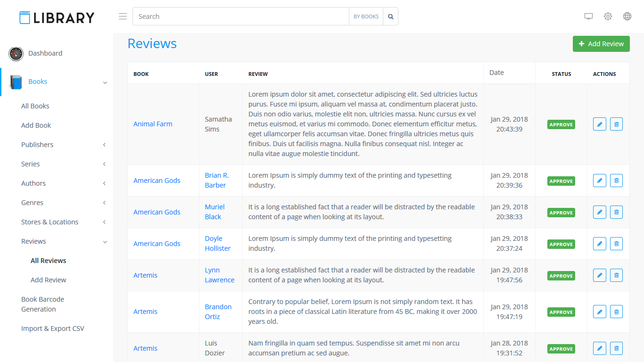
Task: Open the By Books search filter dropdown
Action: click(366, 16)
